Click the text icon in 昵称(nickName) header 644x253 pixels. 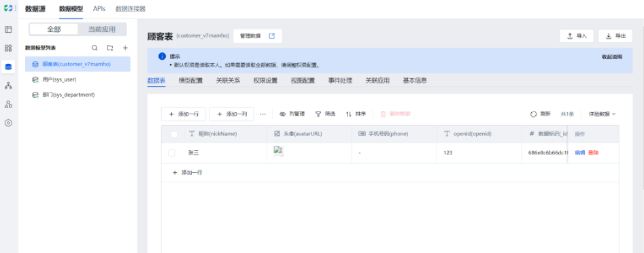click(x=191, y=134)
